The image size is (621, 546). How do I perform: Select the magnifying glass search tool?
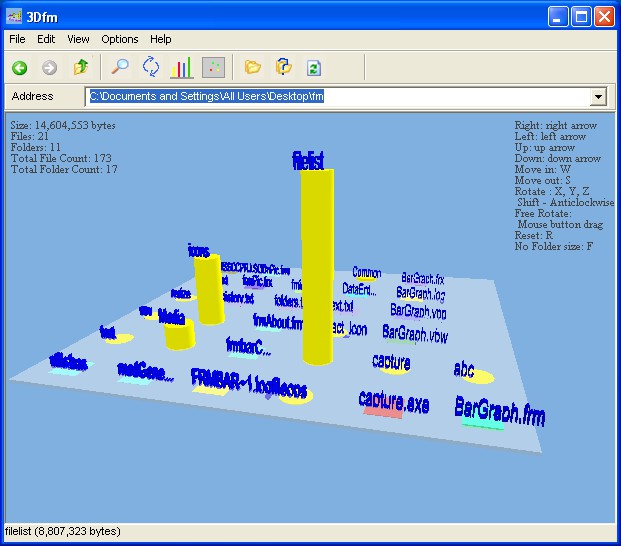[x=120, y=68]
